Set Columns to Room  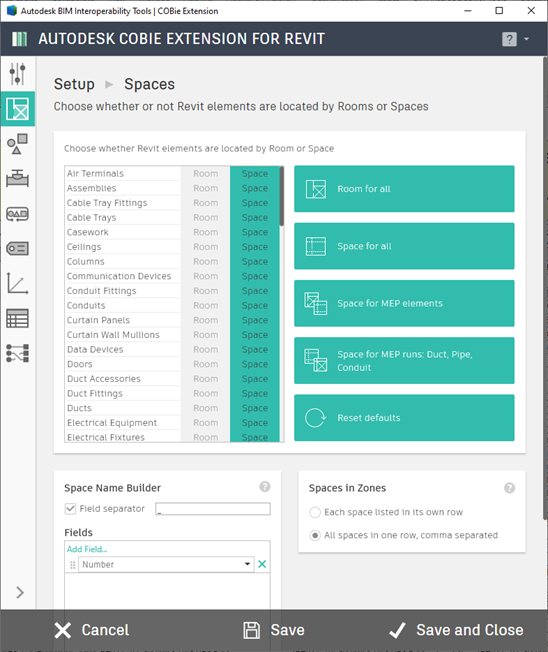click(205, 262)
